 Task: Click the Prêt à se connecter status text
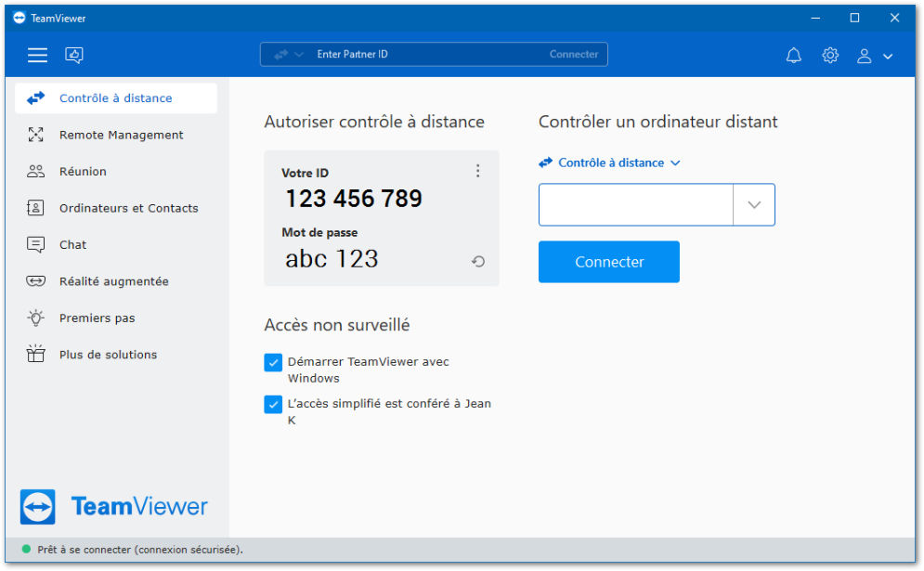pos(140,550)
